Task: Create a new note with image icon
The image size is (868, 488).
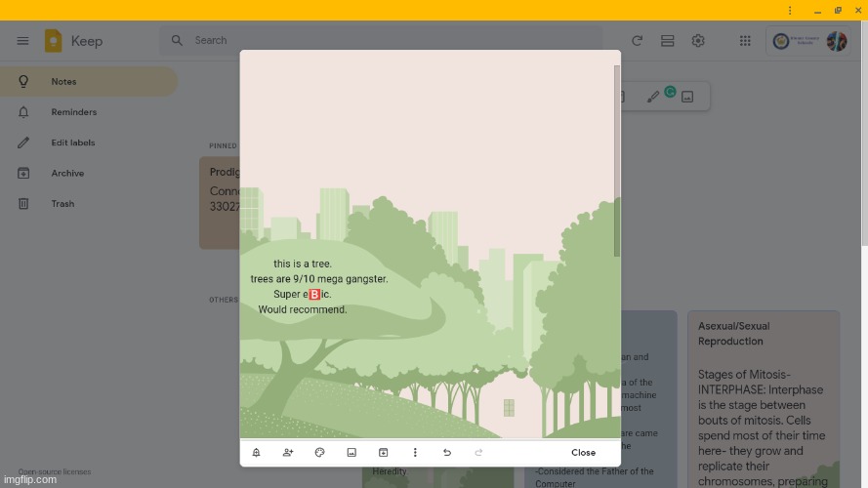Action: tap(687, 97)
